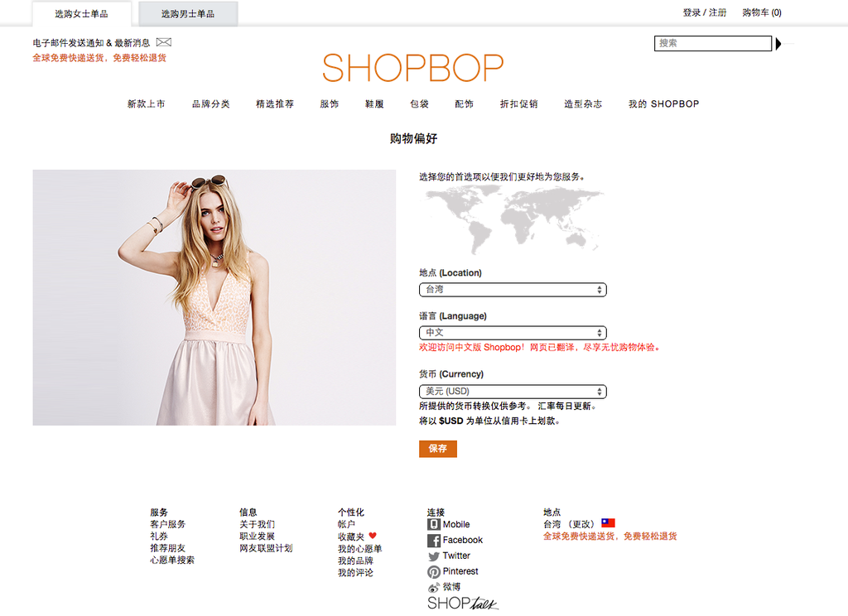This screenshot has width=848, height=616.
Task: Open the 关于我们 footer link
Action: pyautogui.click(x=257, y=524)
